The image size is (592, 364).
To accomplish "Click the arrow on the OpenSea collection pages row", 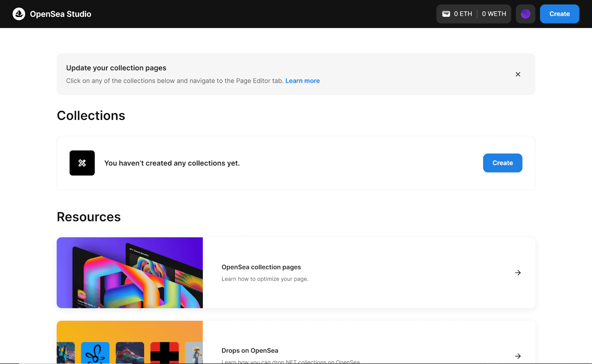I will [x=518, y=273].
